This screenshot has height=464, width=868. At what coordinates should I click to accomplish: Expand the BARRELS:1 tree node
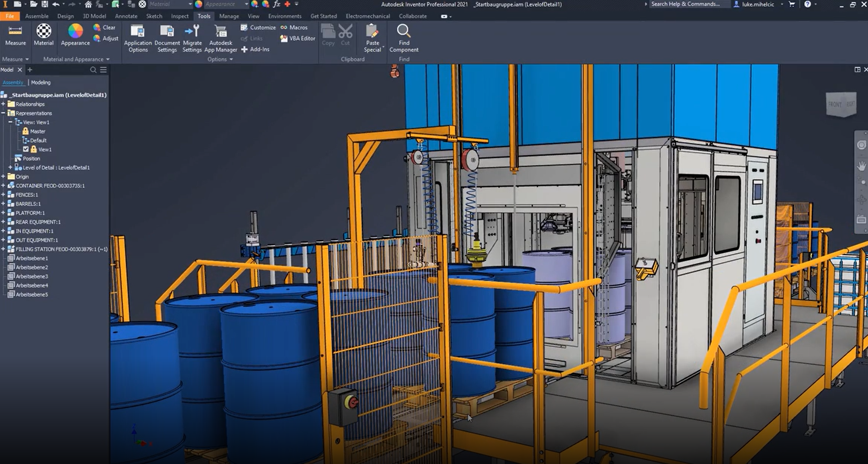3,204
